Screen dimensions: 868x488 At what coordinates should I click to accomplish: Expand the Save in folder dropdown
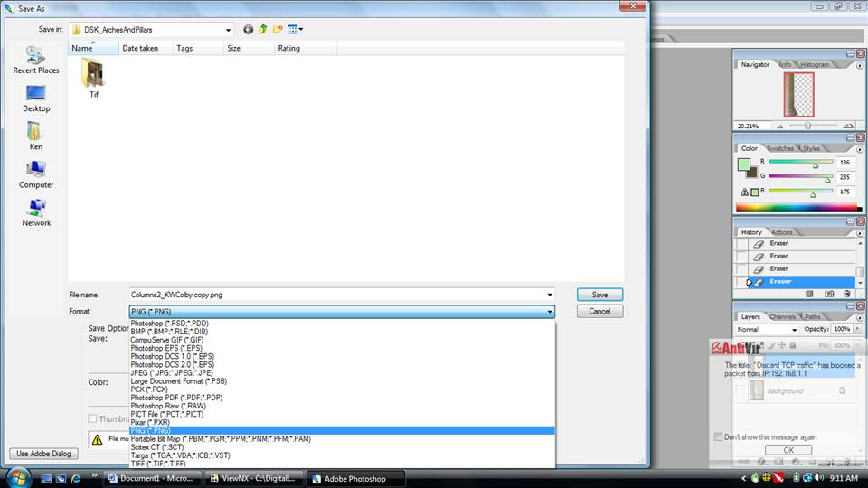pos(228,30)
